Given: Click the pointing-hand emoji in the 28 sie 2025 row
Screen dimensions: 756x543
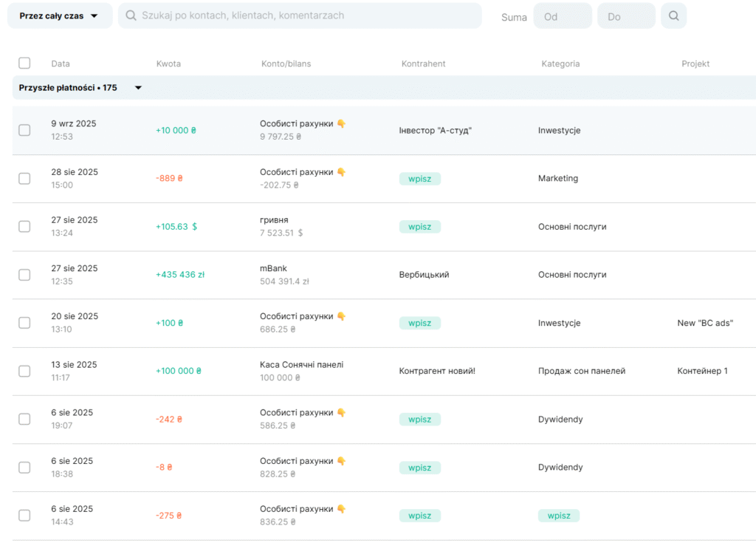Looking at the screenshot, I should pos(341,172).
